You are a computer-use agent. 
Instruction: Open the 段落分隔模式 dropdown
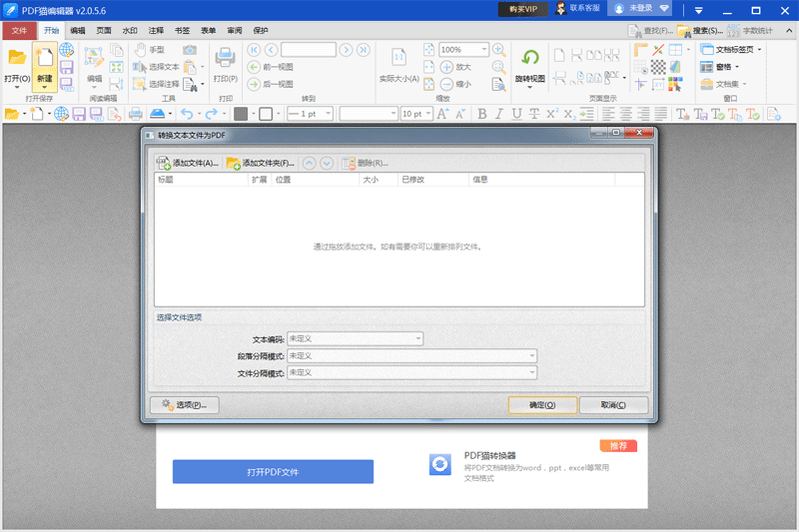pos(411,356)
